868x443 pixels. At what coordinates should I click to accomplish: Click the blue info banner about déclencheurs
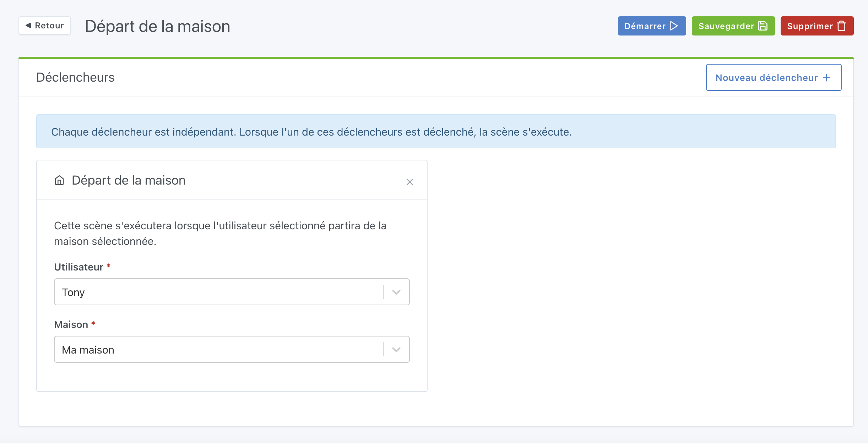point(436,131)
